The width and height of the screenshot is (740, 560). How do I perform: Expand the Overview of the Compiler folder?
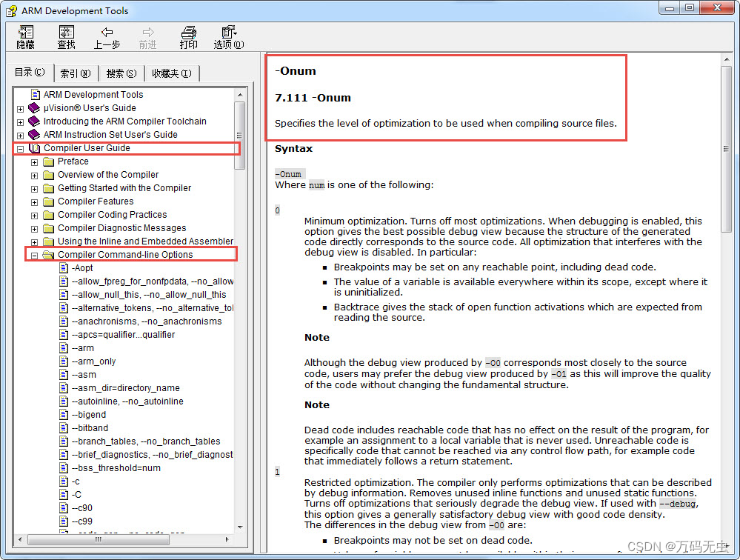click(35, 176)
